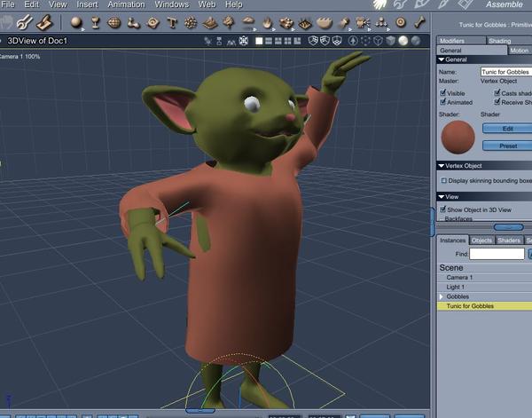
Task: Click the shader Edit button
Action: point(507,129)
